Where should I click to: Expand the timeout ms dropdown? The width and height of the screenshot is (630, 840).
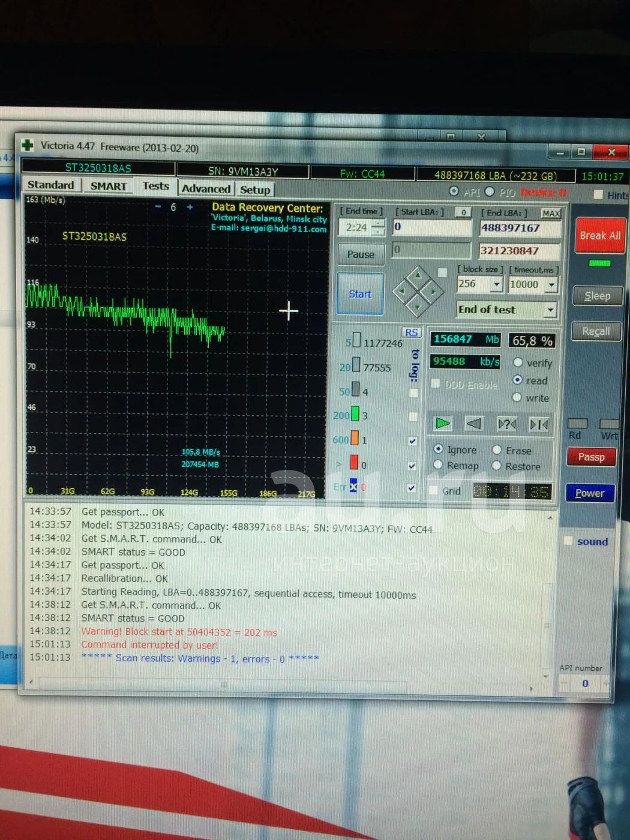click(x=551, y=285)
